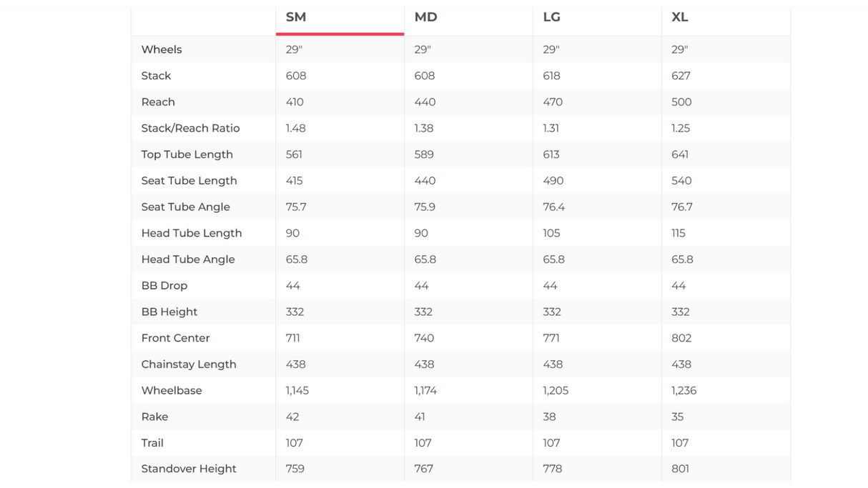This screenshot has height=488, width=868.
Task: Click the XL standover height value 801
Action: tap(680, 469)
